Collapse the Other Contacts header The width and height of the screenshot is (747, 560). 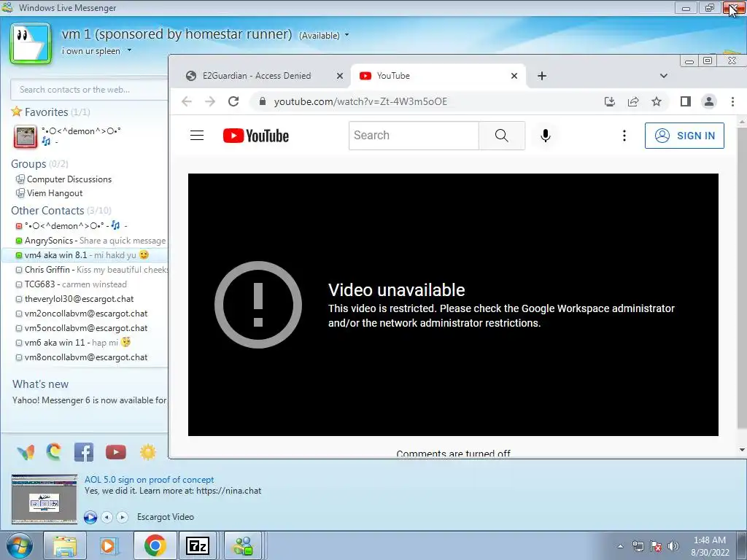coord(61,211)
